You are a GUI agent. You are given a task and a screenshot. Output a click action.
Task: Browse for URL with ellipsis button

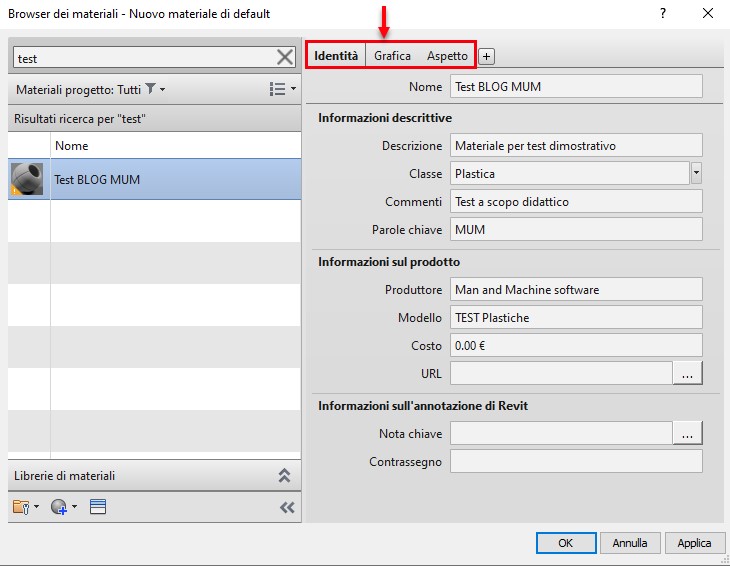point(687,374)
